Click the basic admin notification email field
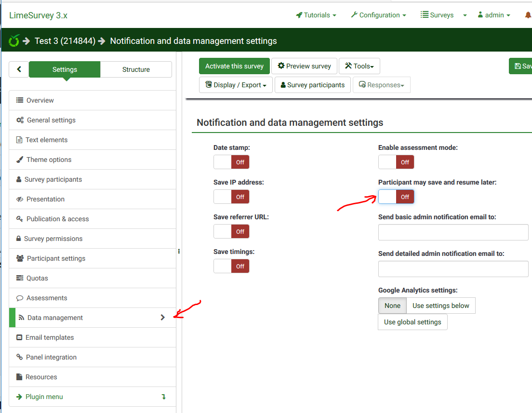Screen dimensions: 532x413 [453, 232]
